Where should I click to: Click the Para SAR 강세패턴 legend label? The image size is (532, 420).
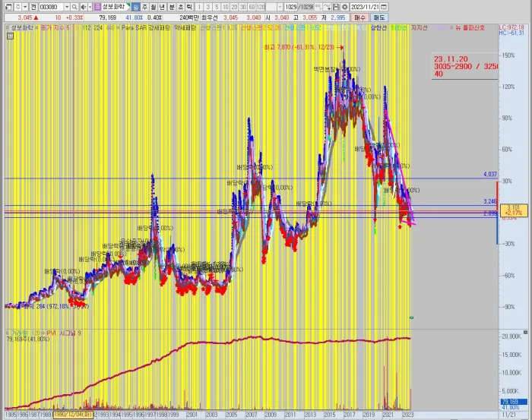146,28
